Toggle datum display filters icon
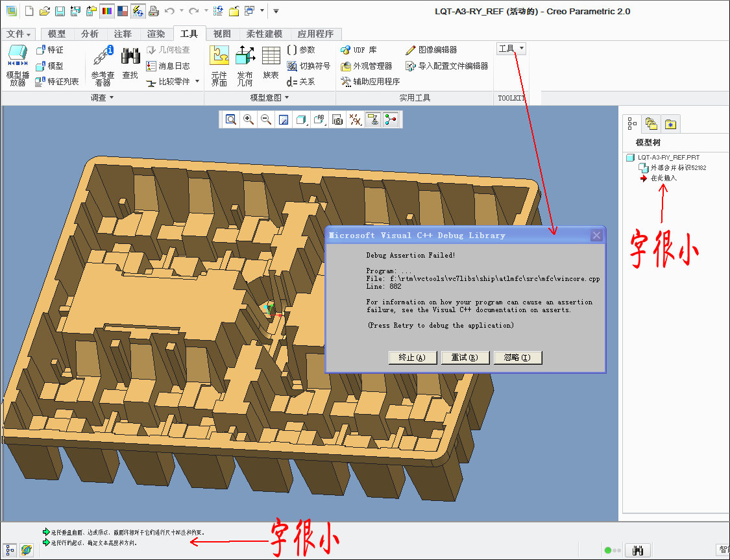The image size is (730, 560). coord(355,119)
